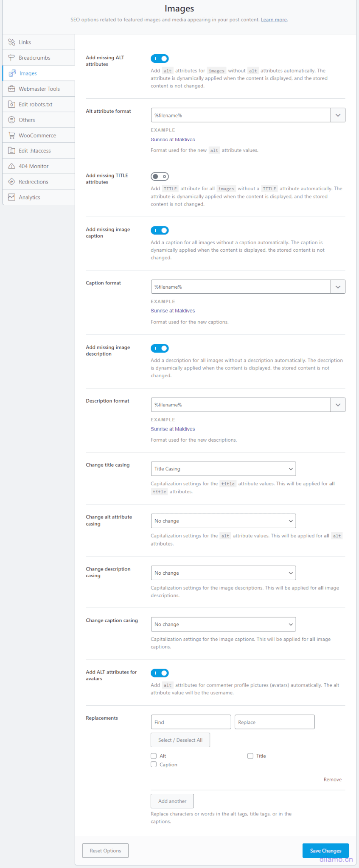This screenshot has width=359, height=868.
Task: Disable Add missing ALT attributes toggle
Action: [160, 58]
